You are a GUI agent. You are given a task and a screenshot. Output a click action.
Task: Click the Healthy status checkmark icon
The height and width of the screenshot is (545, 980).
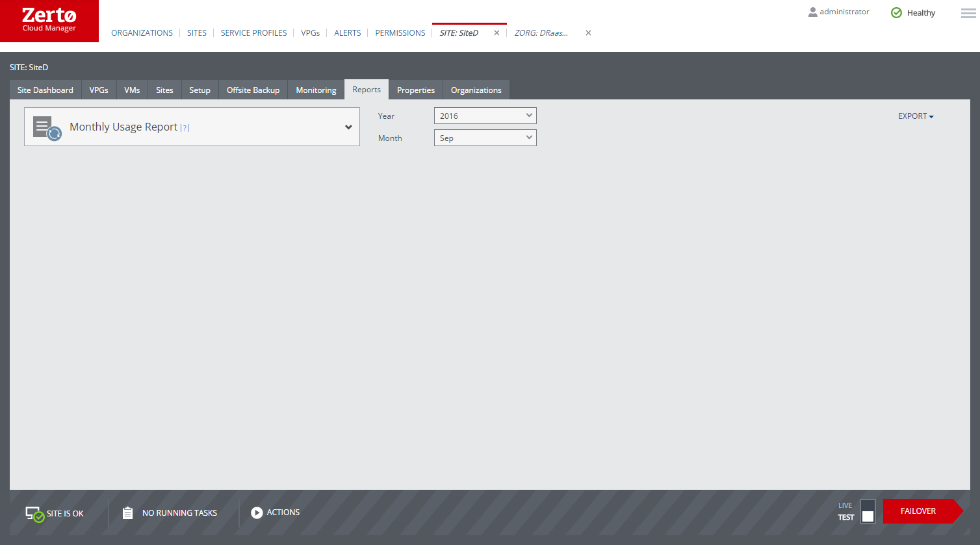click(x=896, y=12)
